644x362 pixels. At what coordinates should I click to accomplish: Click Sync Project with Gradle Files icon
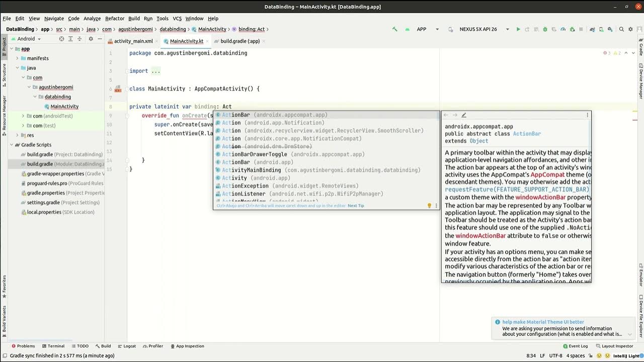tap(592, 29)
